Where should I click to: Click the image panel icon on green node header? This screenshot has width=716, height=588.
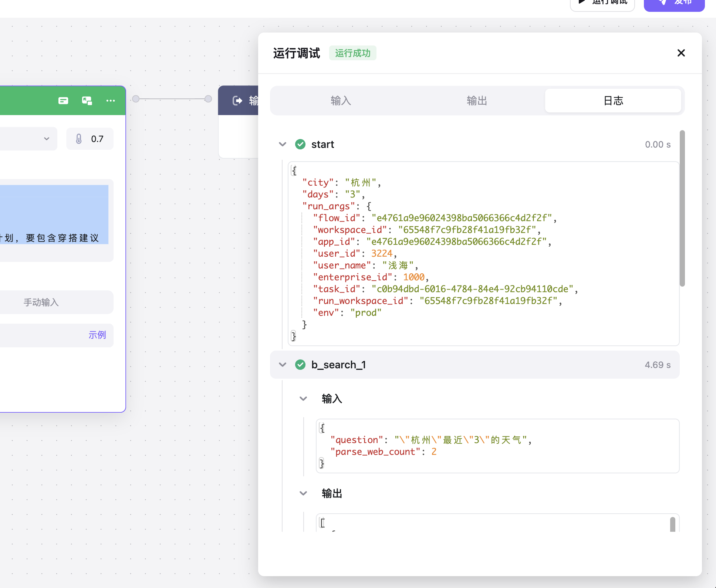[87, 101]
